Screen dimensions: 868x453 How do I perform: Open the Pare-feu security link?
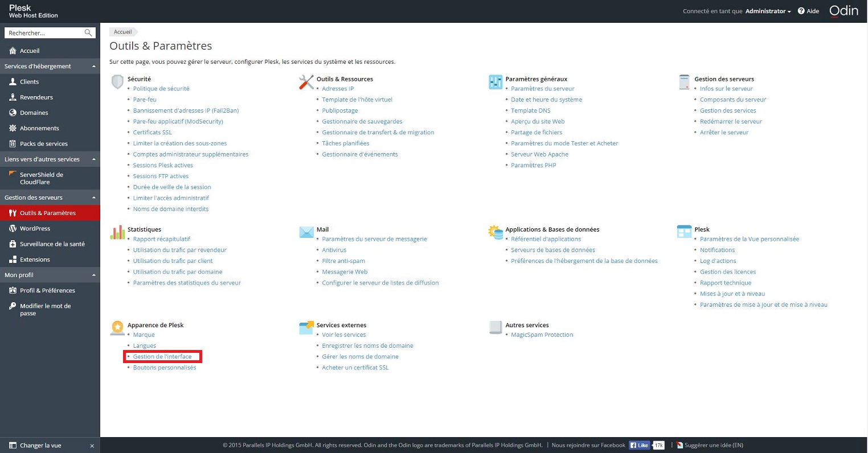tap(145, 100)
